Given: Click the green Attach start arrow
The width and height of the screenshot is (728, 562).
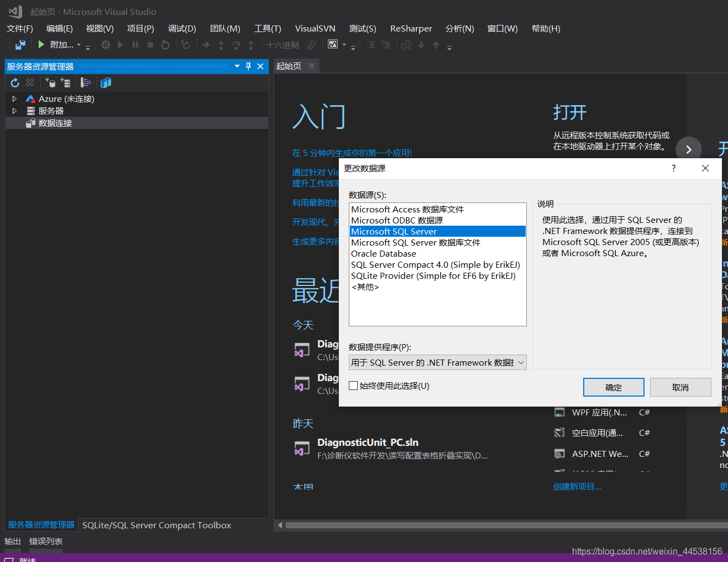Looking at the screenshot, I should (41, 45).
